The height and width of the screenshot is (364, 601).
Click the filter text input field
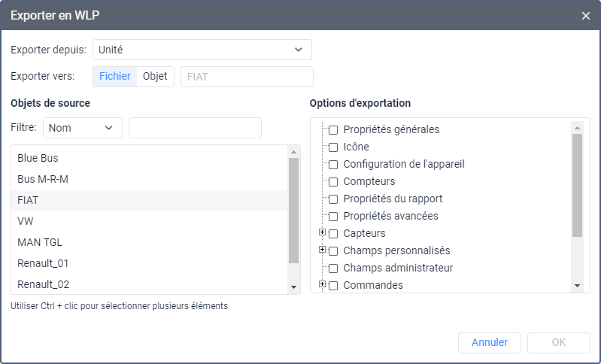point(195,128)
